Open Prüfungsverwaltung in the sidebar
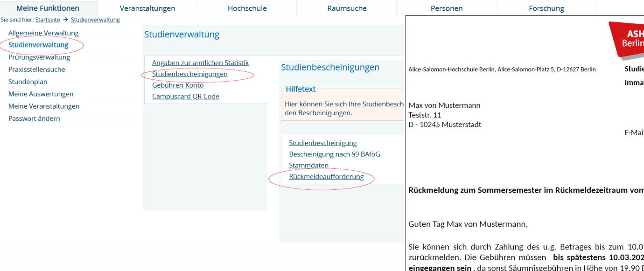Screen dimensions: 644x271 click(39, 57)
